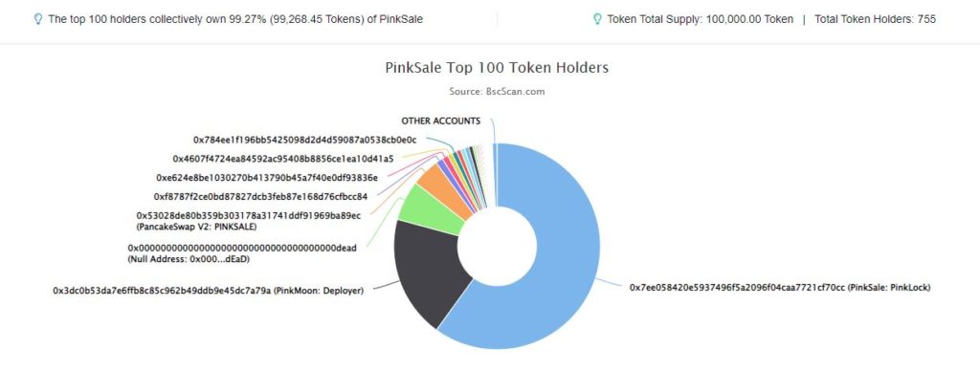
Task: Click the white center of the donut chart
Action: pyautogui.click(x=497, y=246)
